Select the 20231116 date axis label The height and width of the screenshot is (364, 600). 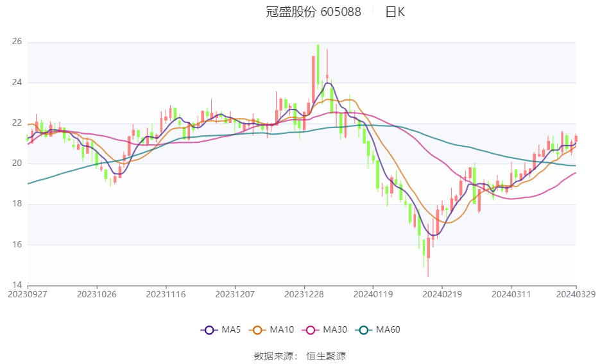(x=166, y=295)
